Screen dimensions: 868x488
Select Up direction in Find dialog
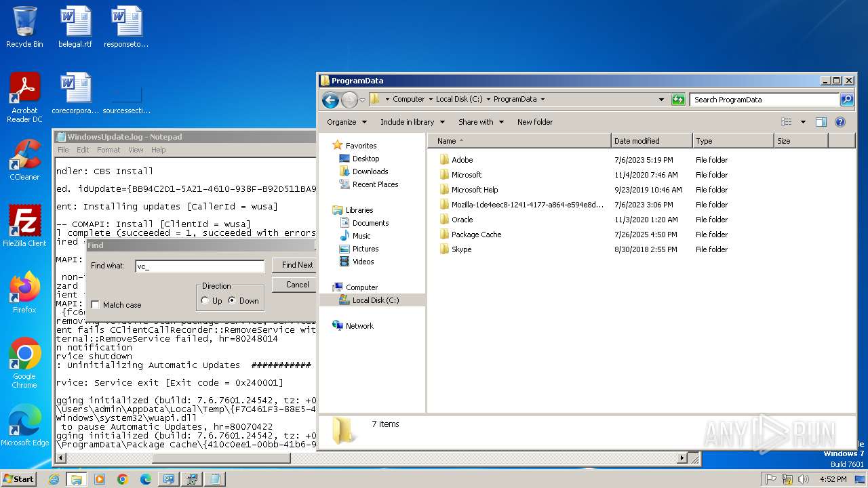205,301
